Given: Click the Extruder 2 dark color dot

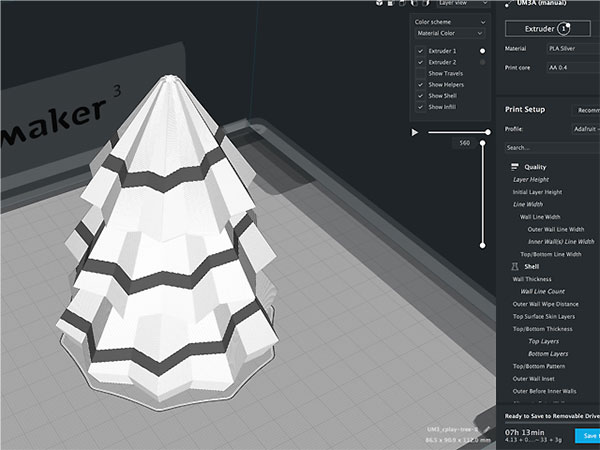Looking at the screenshot, I should (x=483, y=62).
